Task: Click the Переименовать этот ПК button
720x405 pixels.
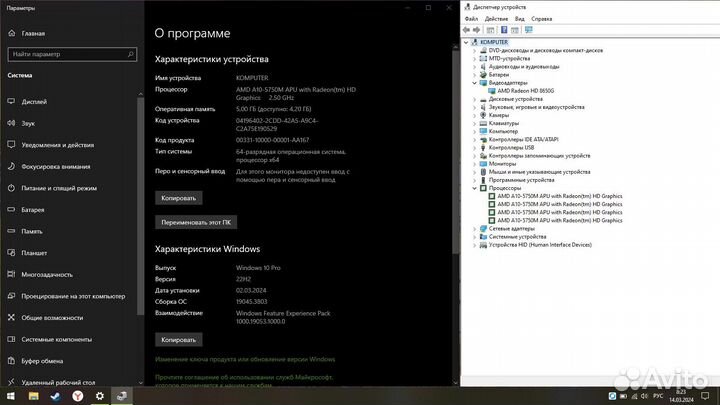Action: click(196, 222)
